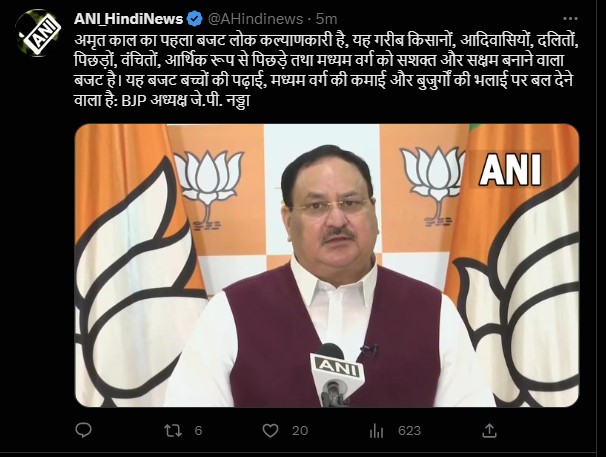This screenshot has width=606, height=457.
Task: Retweet using the arrows icon
Action: coord(173,430)
